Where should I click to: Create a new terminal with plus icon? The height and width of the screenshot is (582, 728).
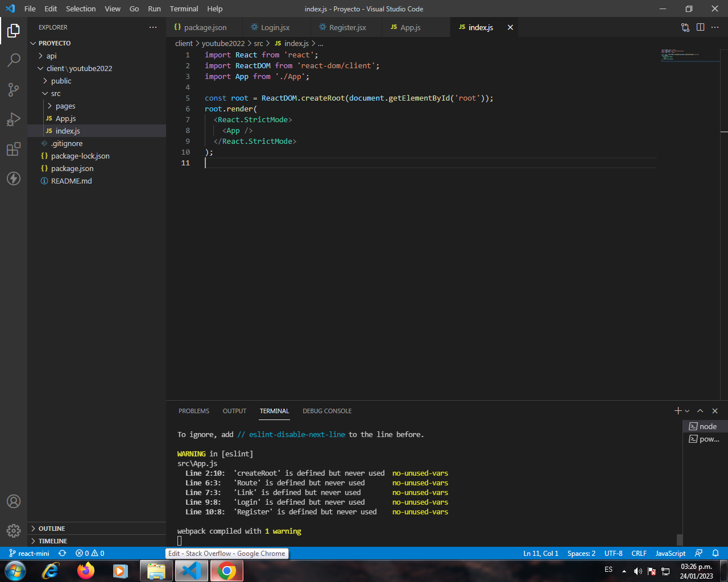coord(678,411)
